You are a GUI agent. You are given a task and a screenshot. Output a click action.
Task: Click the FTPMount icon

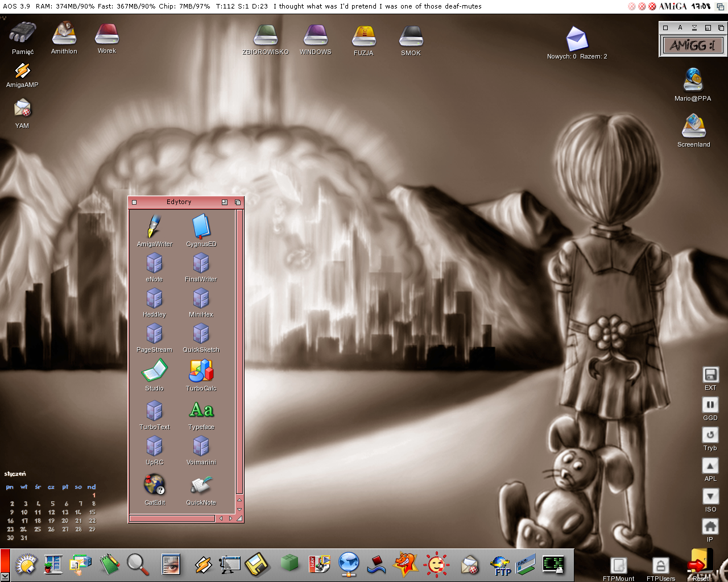tap(619, 565)
